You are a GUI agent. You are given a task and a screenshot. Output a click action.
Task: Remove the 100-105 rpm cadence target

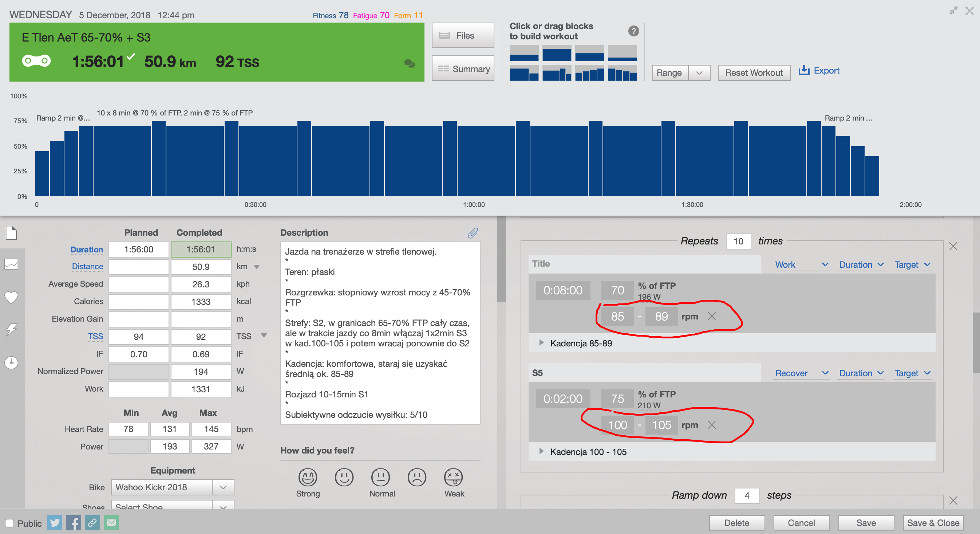pos(712,425)
